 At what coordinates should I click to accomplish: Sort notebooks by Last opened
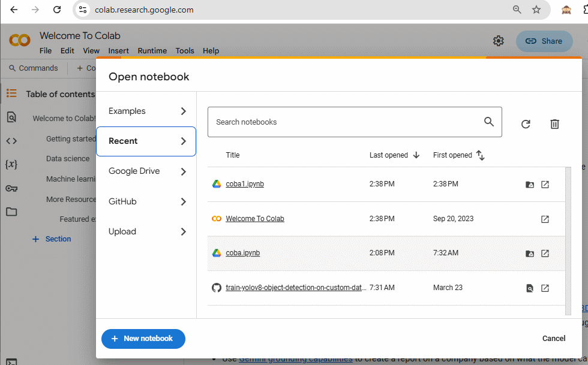point(394,155)
